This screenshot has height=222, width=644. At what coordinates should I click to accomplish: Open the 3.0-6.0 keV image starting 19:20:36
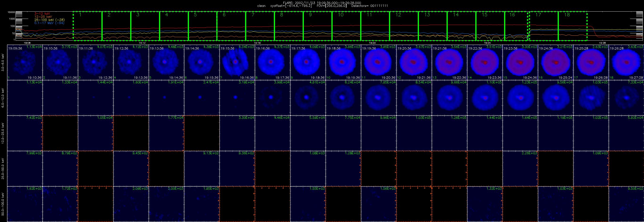[x=414, y=62]
